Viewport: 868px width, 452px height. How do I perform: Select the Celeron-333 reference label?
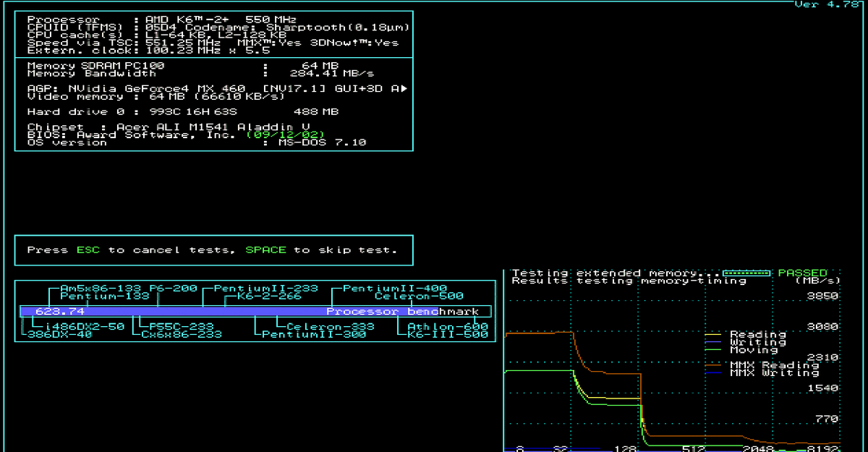pyautogui.click(x=330, y=326)
